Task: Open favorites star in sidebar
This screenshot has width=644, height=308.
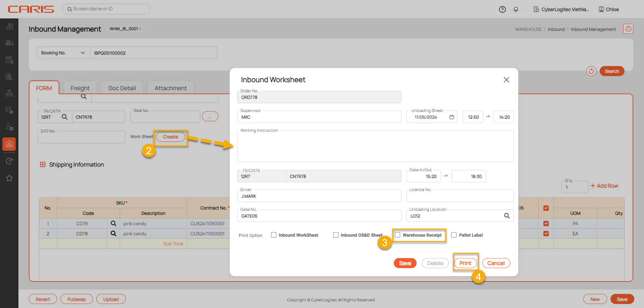Action: 9,178
